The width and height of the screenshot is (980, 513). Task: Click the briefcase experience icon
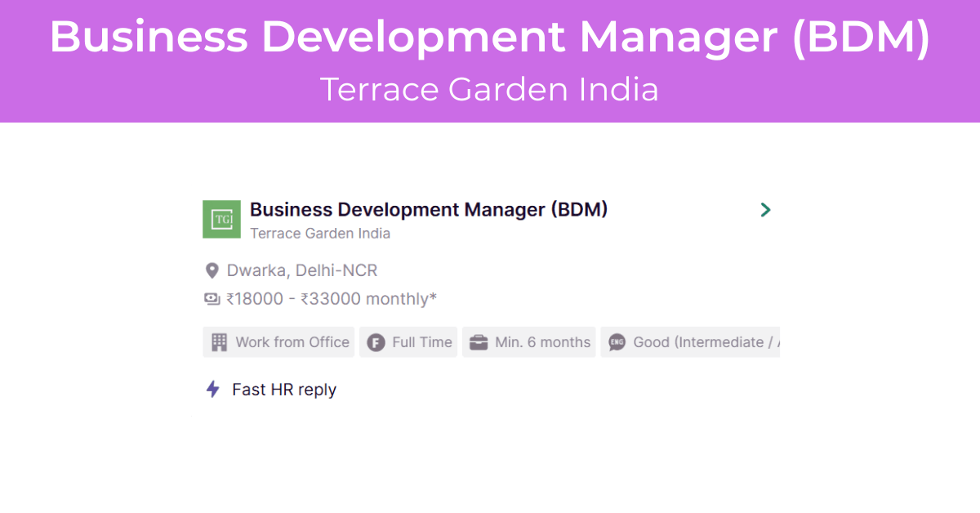coord(479,342)
